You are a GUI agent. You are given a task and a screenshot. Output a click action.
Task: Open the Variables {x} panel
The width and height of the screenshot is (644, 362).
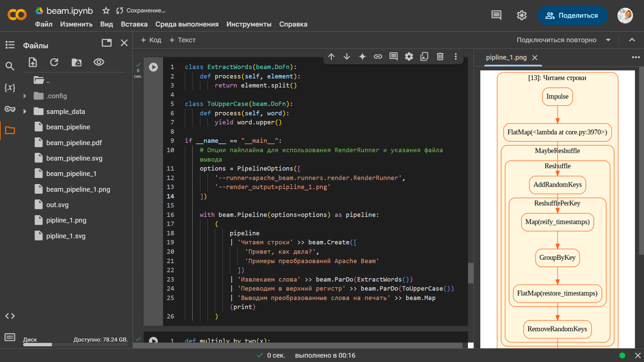tap(10, 87)
